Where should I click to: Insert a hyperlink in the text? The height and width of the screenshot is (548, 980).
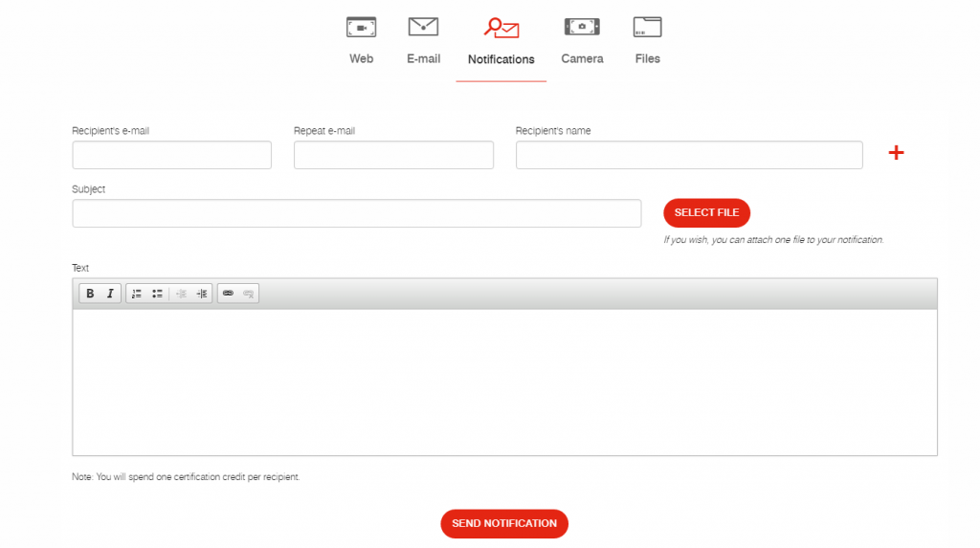pos(228,294)
